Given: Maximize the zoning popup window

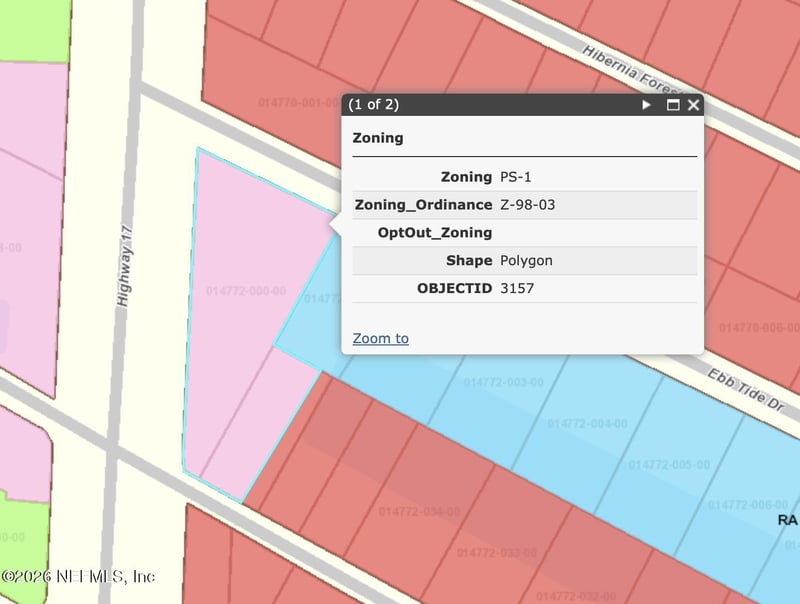Looking at the screenshot, I should [x=673, y=105].
